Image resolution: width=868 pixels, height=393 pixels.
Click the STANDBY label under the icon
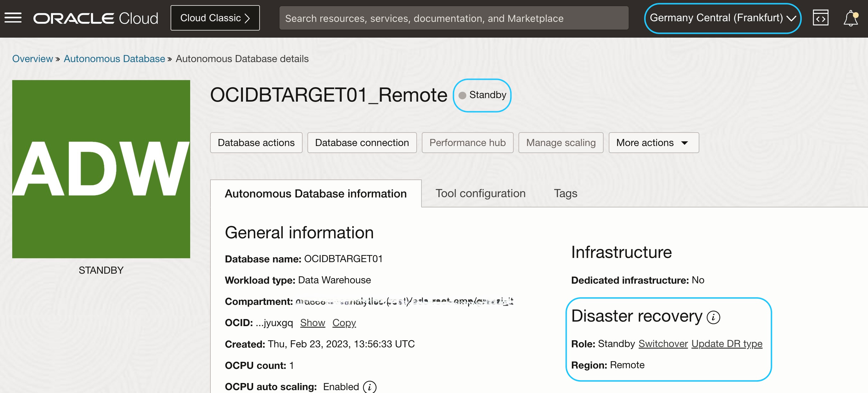tap(101, 270)
